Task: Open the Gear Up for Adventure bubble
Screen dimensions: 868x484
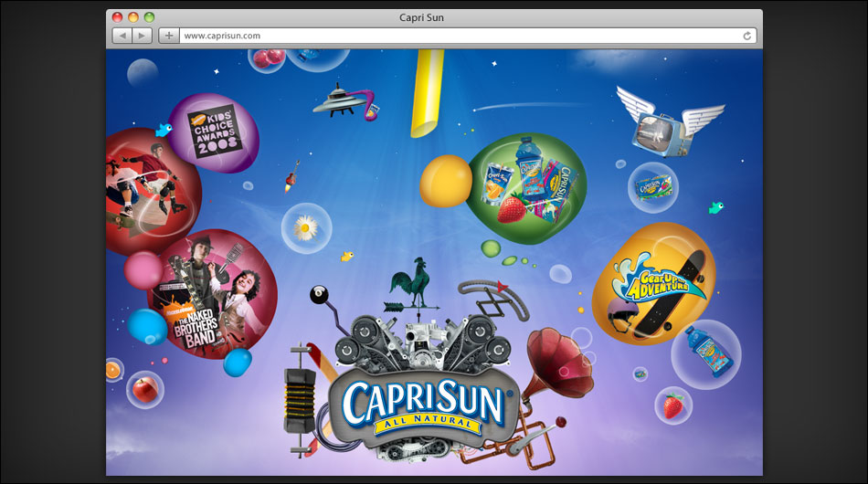Action: point(654,283)
